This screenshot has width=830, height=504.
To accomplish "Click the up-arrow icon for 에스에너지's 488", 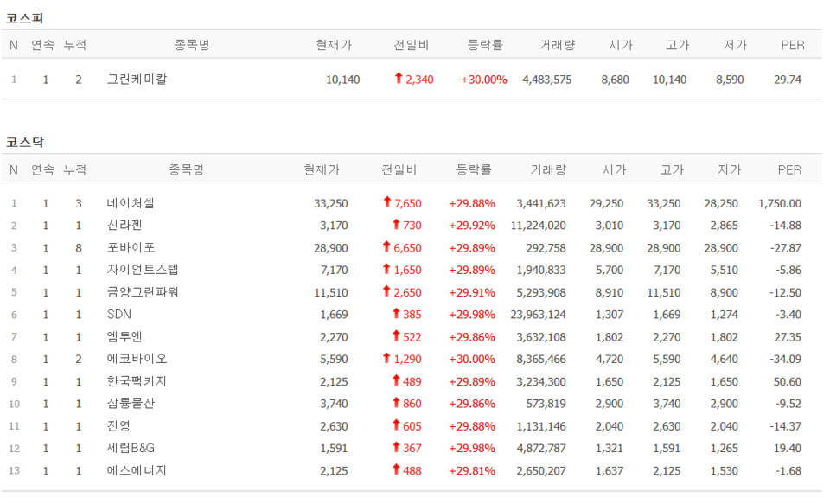I will (x=398, y=471).
